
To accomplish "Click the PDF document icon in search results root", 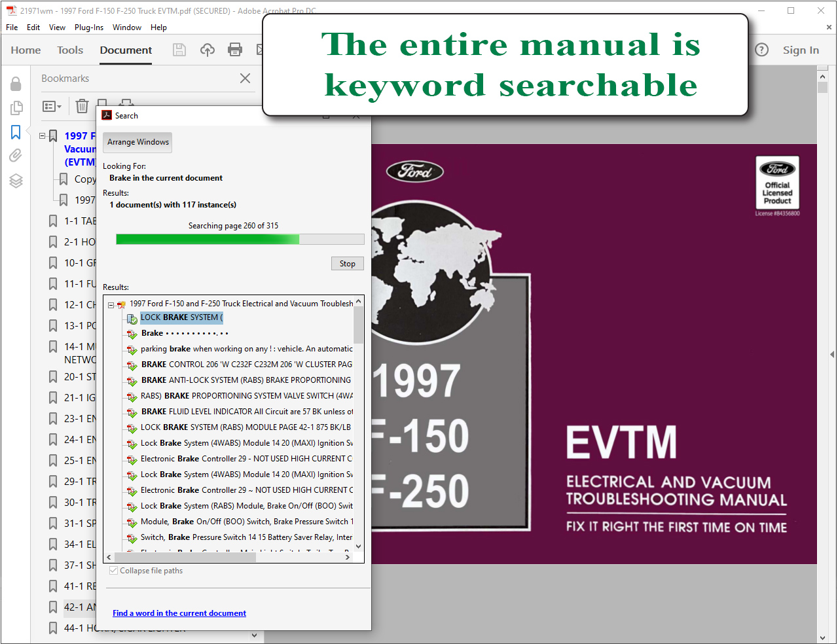I will tap(121, 304).
